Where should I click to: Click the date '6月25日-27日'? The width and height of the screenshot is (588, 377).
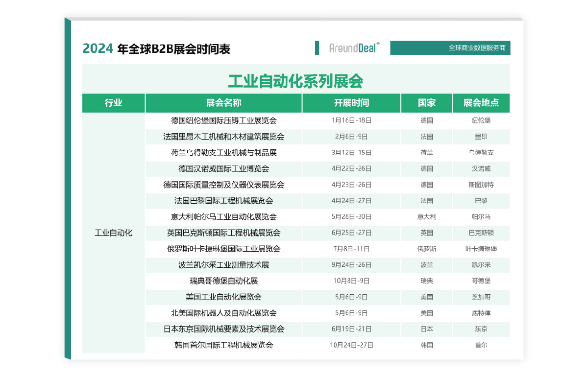[x=351, y=233]
